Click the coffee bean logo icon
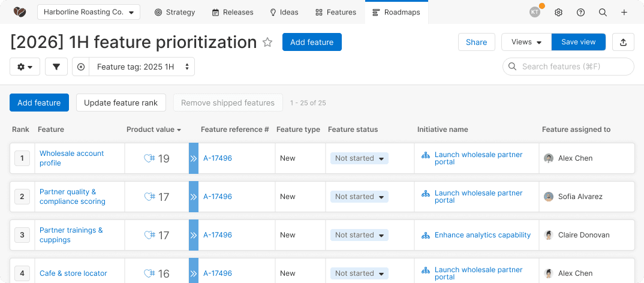The image size is (644, 283). coord(20,12)
